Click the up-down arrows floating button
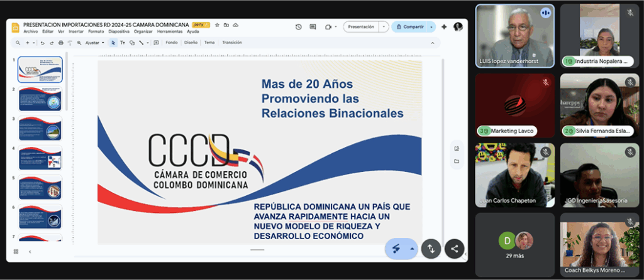Screen dimensions: 644x280 point(431,249)
